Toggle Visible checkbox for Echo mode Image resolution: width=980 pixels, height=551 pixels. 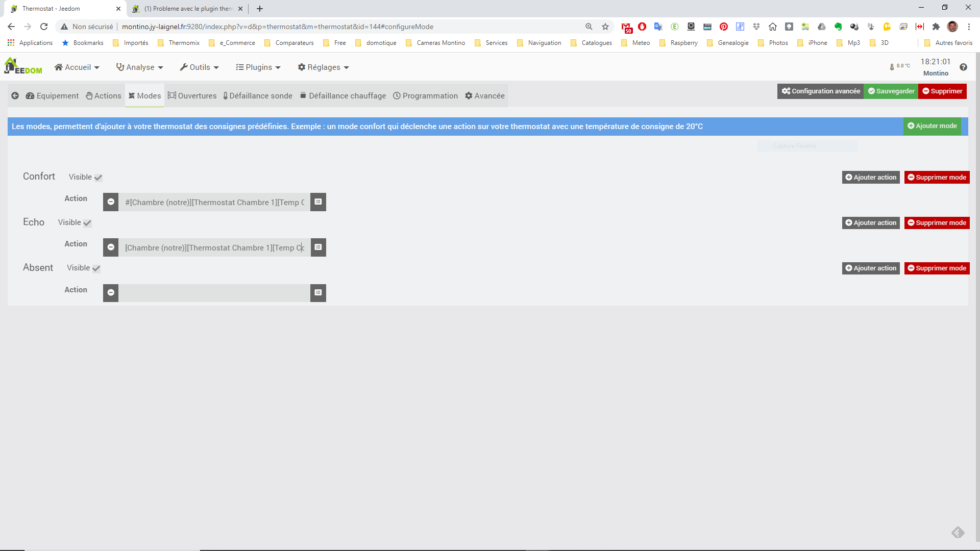(87, 223)
